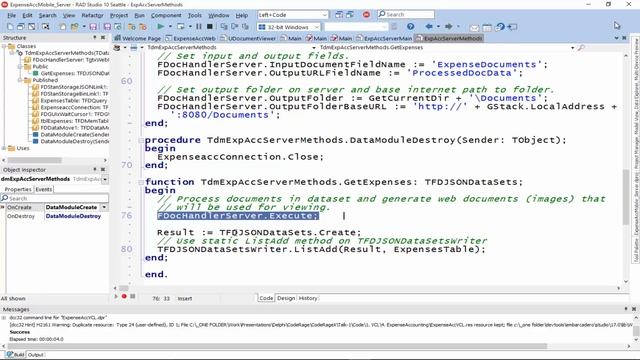Open the Refactor menu
Viewport: 640px width, 360px height.
(92, 15)
